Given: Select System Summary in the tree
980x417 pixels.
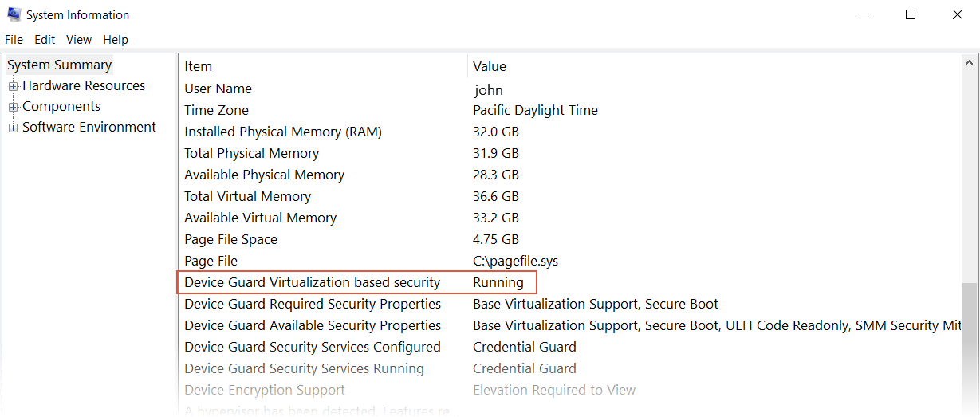Looking at the screenshot, I should pos(60,65).
